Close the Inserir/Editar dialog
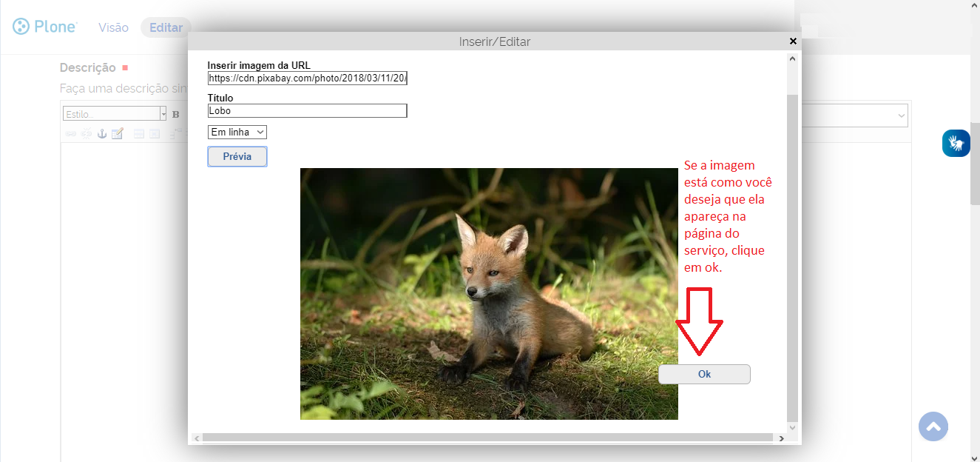This screenshot has height=462, width=980. (x=793, y=41)
